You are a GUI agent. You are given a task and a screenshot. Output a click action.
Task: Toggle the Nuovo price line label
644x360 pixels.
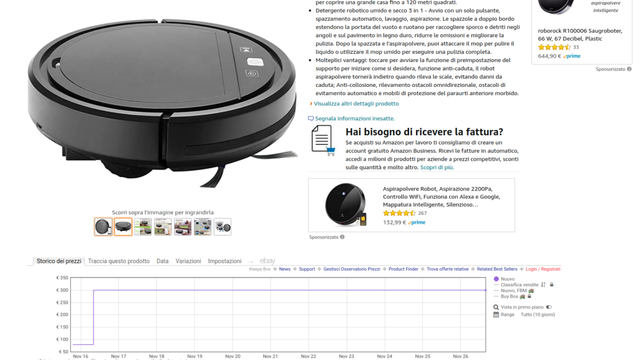coord(507,279)
